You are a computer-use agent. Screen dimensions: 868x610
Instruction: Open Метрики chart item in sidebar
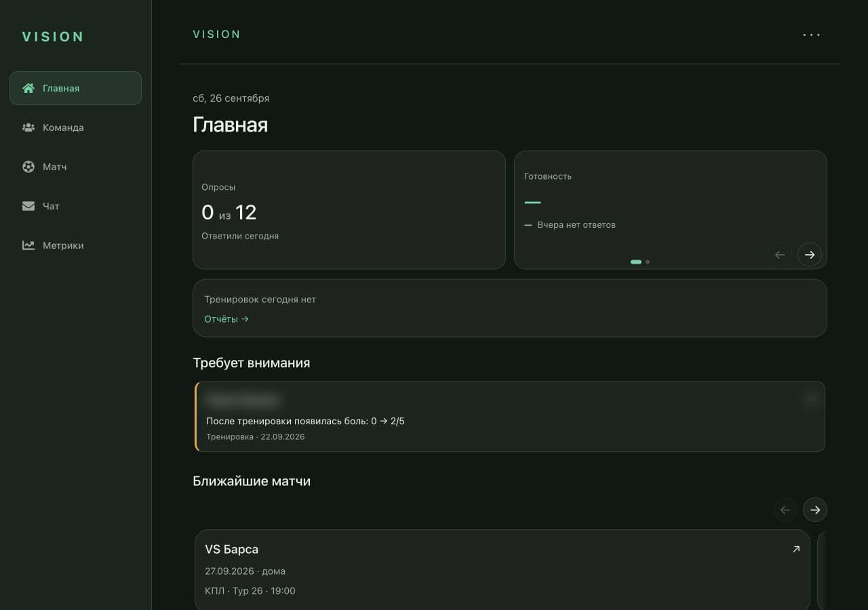pos(75,245)
